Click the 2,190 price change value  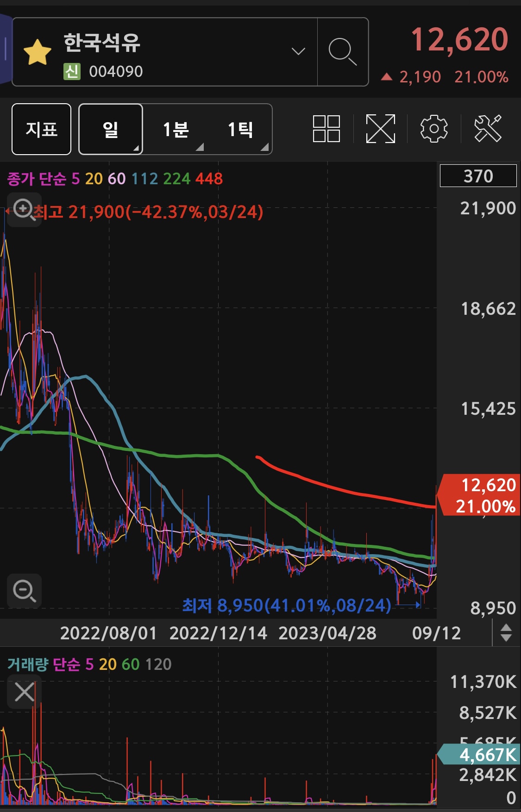pos(420,77)
